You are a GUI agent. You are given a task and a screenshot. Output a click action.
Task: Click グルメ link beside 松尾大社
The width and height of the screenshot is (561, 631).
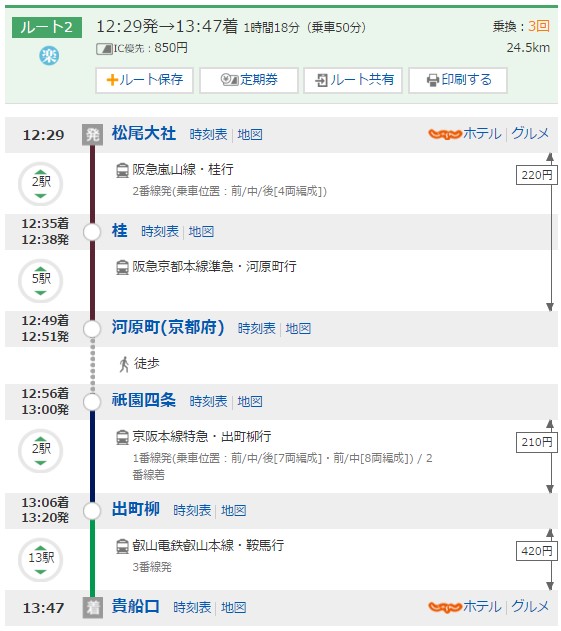[530, 134]
